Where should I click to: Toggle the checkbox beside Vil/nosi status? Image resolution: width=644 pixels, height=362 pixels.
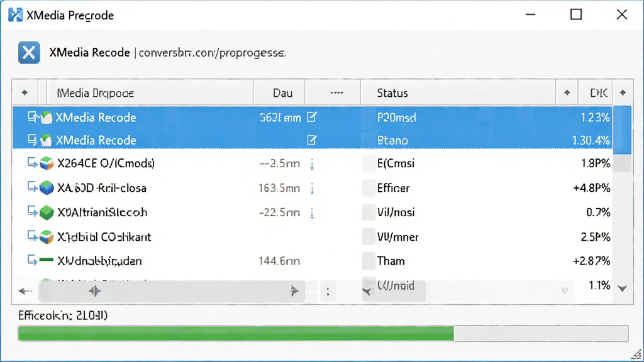point(369,212)
